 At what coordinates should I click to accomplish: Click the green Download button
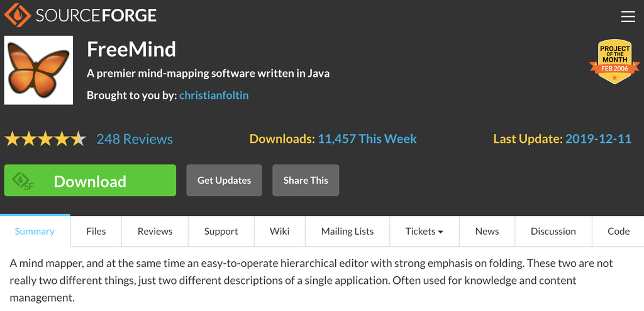pyautogui.click(x=90, y=181)
